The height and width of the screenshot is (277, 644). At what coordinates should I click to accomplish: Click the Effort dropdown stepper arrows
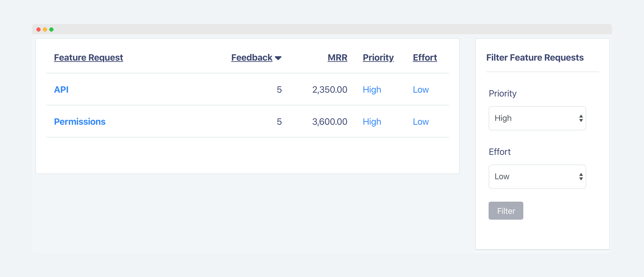(x=581, y=177)
